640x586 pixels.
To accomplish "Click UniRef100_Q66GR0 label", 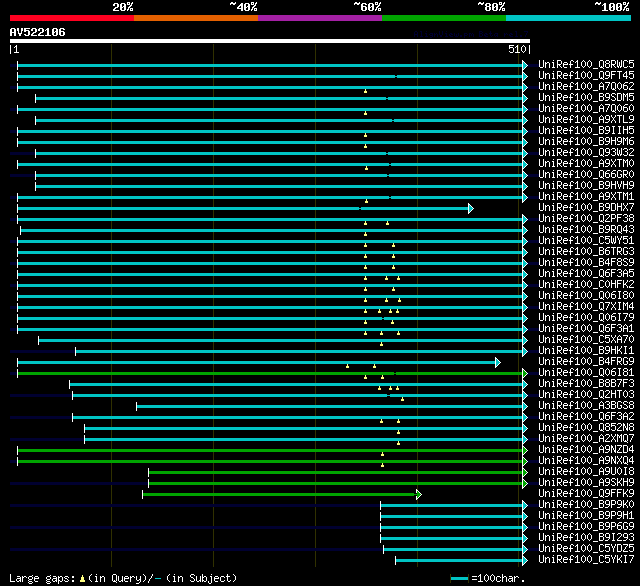I will pos(586,175).
